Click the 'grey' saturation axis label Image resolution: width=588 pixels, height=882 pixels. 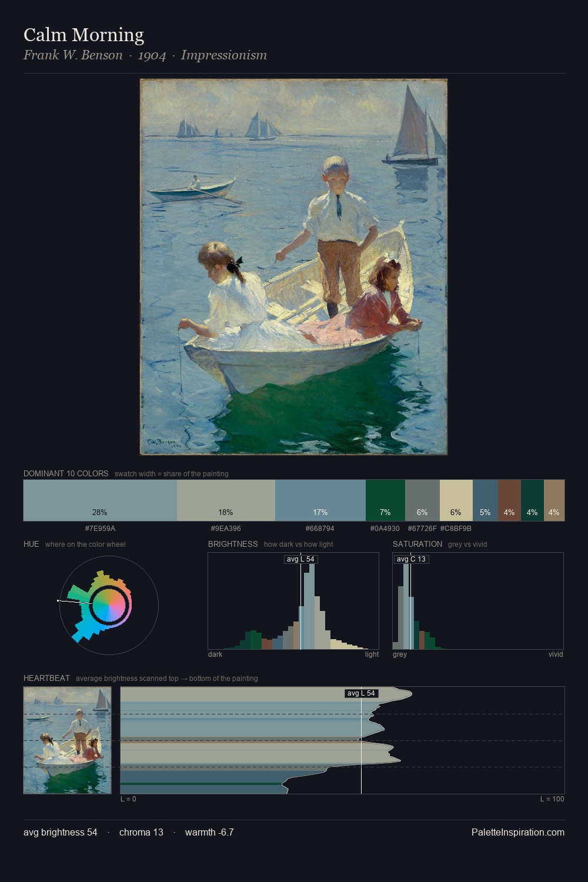tap(400, 654)
